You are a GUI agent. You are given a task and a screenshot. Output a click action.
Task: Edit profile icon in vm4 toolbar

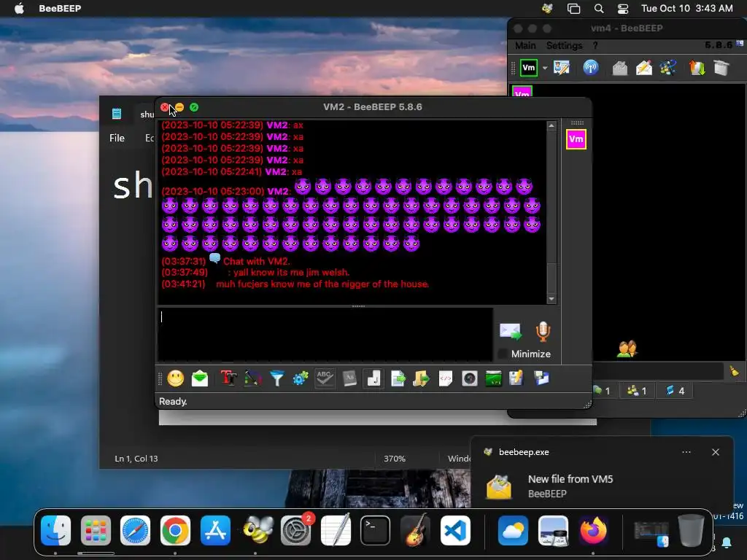[x=562, y=68]
